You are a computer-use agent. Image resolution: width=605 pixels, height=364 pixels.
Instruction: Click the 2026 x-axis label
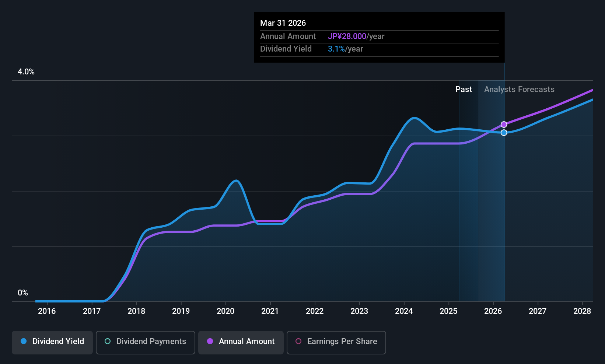(493, 311)
